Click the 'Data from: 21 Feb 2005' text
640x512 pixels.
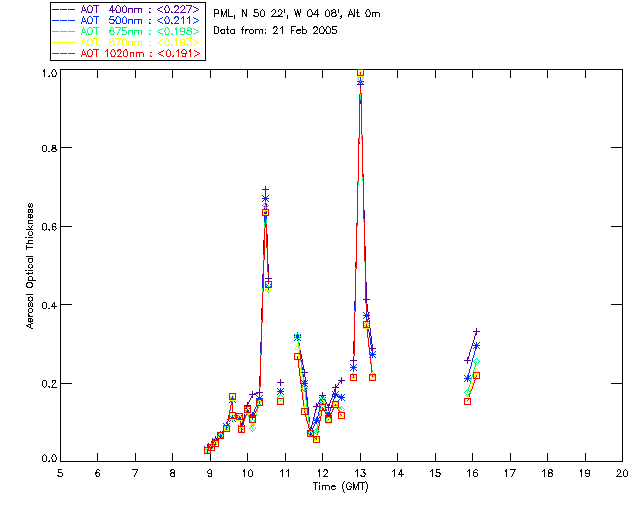276,31
